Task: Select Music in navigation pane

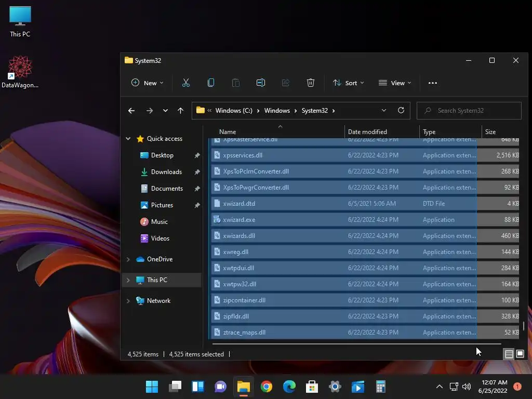Action: (159, 221)
